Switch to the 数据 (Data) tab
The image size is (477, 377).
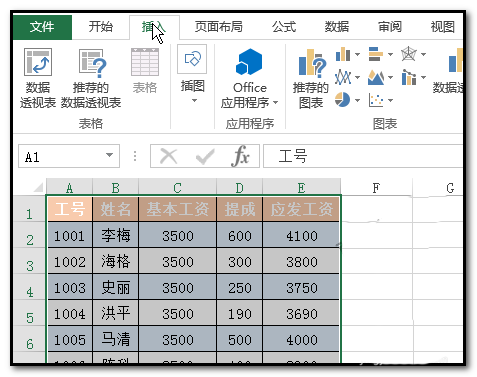337,27
